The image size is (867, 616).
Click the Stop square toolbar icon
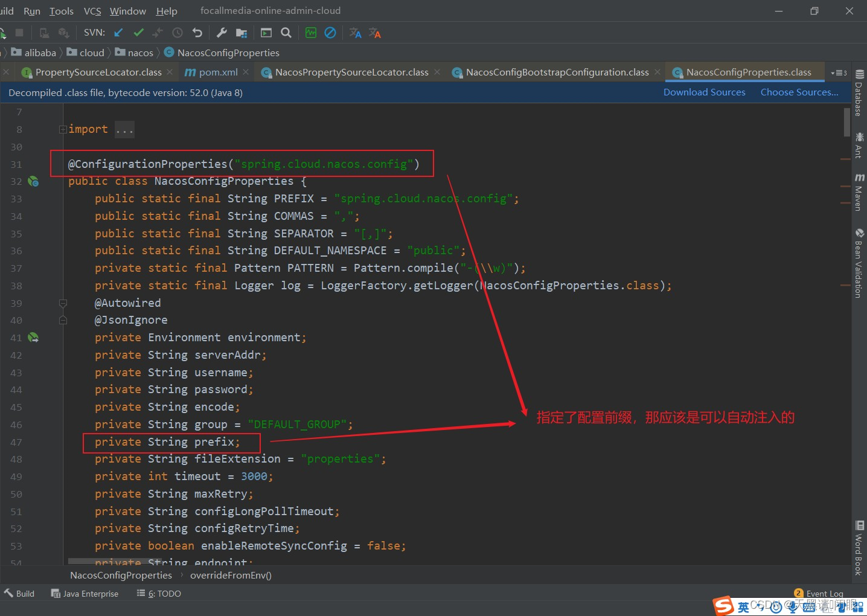click(x=19, y=33)
